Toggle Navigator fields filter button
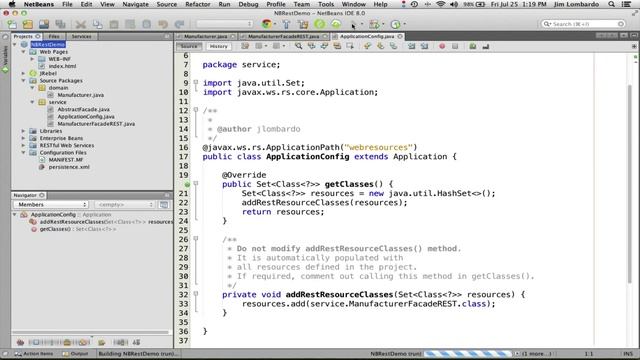 [36, 342]
